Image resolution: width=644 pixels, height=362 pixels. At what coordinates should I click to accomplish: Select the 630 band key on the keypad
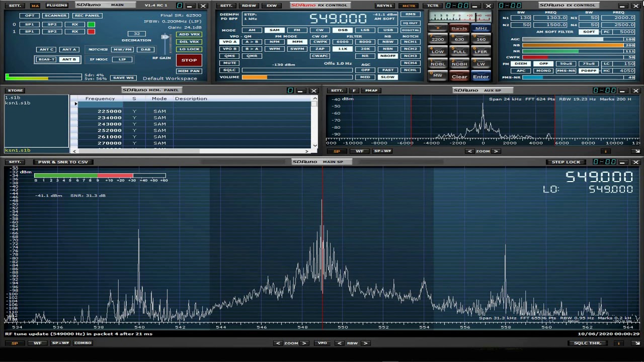(x=459, y=39)
